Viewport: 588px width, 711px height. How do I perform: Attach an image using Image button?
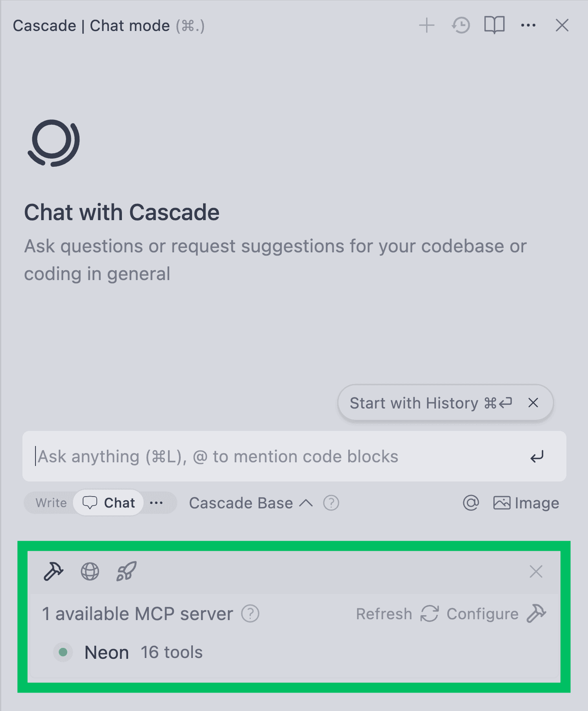click(526, 503)
